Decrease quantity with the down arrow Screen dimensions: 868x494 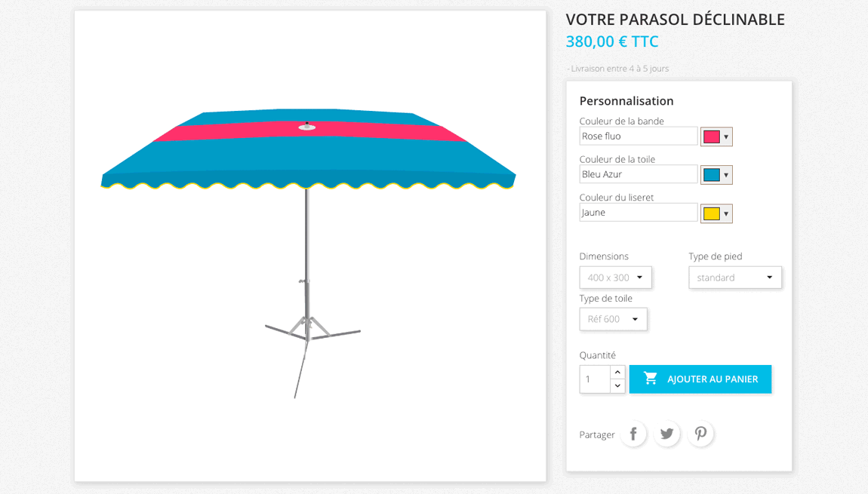pyautogui.click(x=617, y=387)
